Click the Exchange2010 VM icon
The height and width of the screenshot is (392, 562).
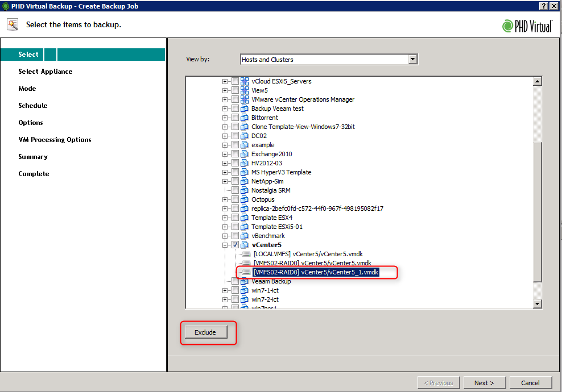click(245, 154)
